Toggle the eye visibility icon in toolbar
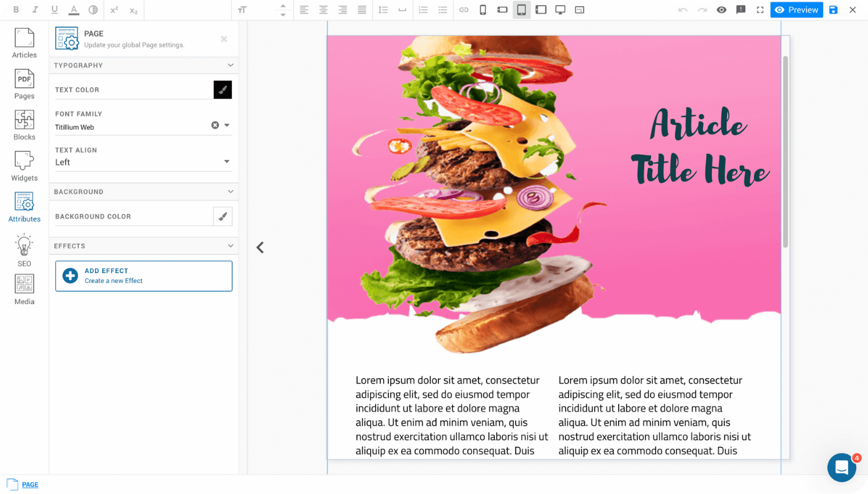 pyautogui.click(x=721, y=10)
